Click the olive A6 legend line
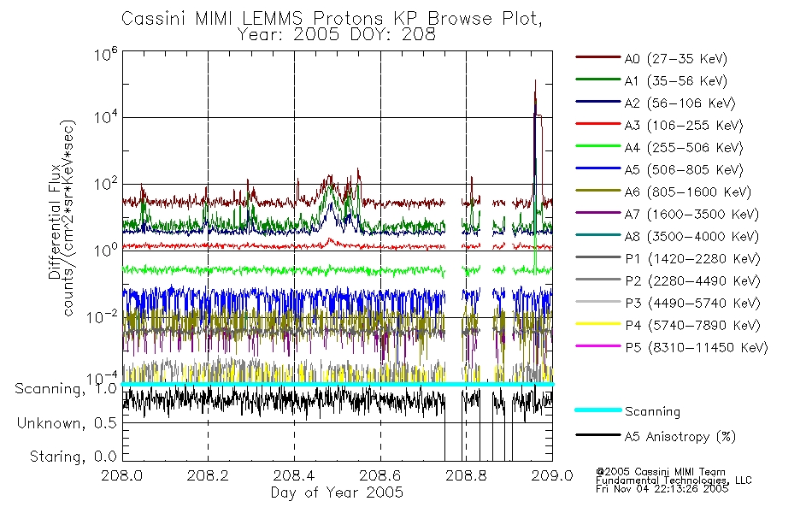This screenshot has height=513, width=812. pos(598,190)
